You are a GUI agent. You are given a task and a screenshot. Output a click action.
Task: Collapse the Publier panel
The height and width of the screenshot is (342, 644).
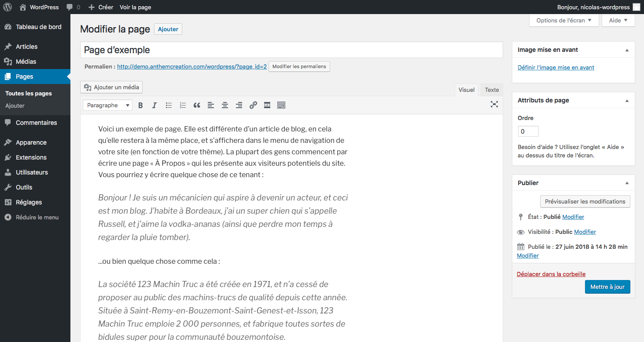tap(627, 182)
